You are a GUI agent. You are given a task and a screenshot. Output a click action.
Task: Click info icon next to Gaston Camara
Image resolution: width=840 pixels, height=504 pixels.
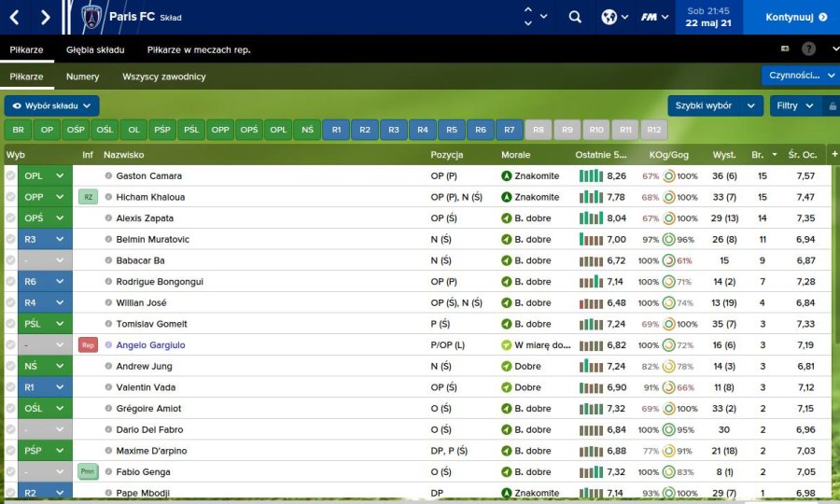(x=108, y=175)
